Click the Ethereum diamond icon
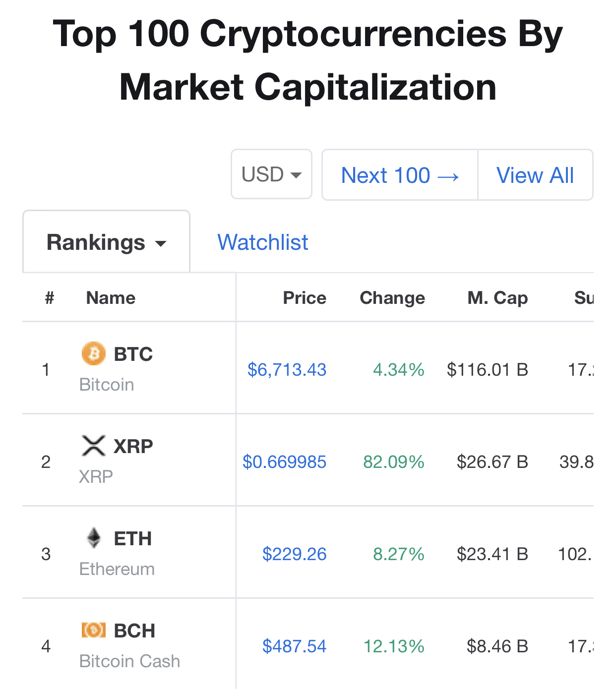This screenshot has height=689, width=616. pyautogui.click(x=93, y=538)
